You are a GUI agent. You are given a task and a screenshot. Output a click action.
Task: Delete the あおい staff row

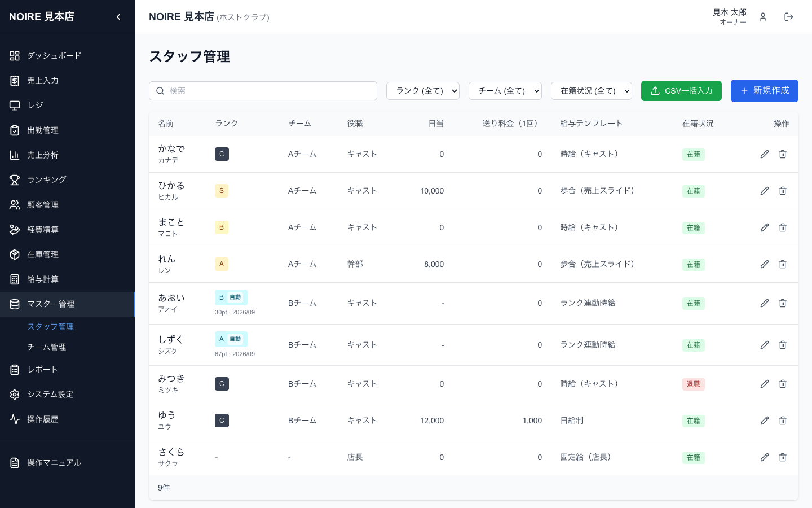[x=783, y=303]
